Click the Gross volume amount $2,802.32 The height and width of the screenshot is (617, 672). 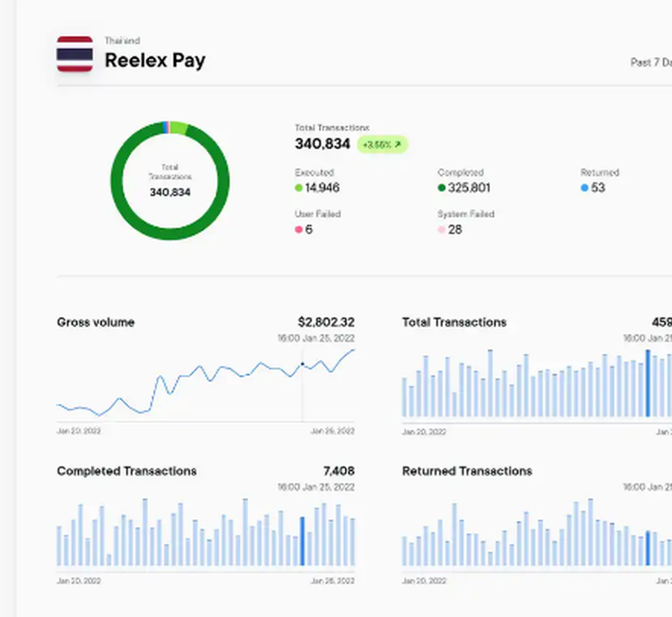326,323
